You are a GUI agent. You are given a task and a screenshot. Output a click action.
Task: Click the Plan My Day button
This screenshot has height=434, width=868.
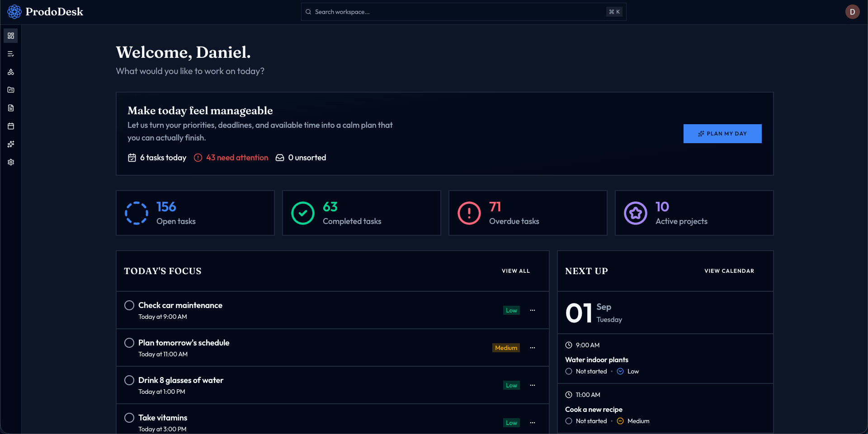point(722,134)
